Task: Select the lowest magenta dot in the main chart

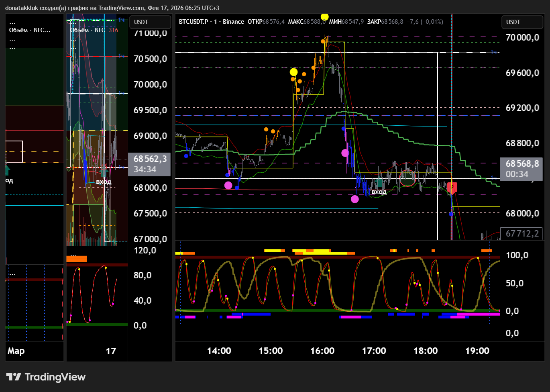Action: pyautogui.click(x=354, y=199)
